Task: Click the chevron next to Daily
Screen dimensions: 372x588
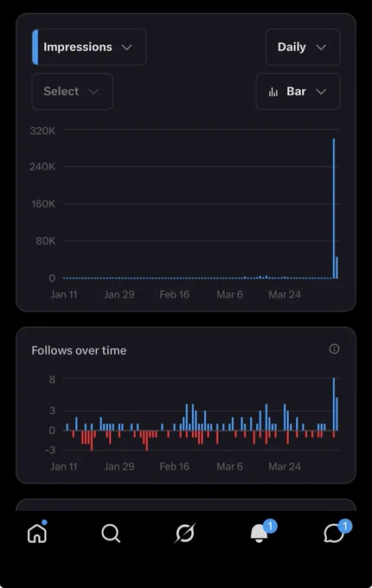Action: click(x=321, y=48)
